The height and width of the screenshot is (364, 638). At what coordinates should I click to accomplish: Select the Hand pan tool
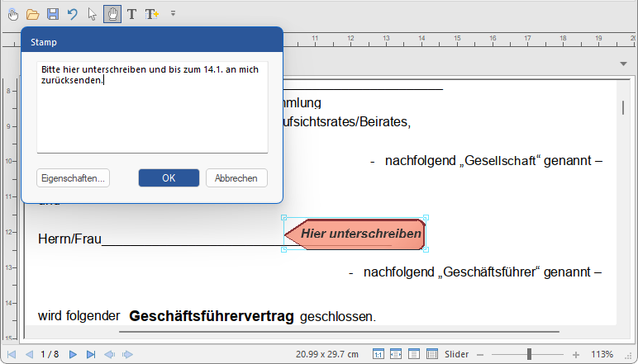point(112,14)
